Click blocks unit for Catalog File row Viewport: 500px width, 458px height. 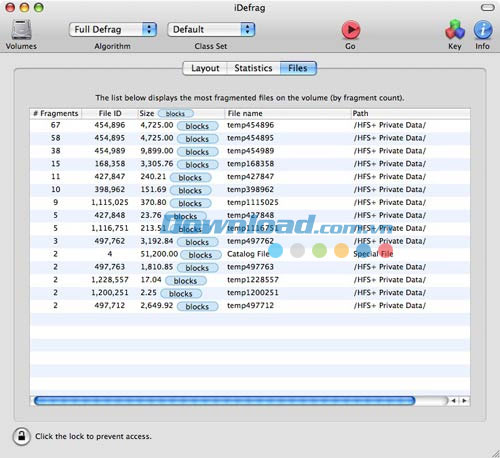click(x=201, y=255)
